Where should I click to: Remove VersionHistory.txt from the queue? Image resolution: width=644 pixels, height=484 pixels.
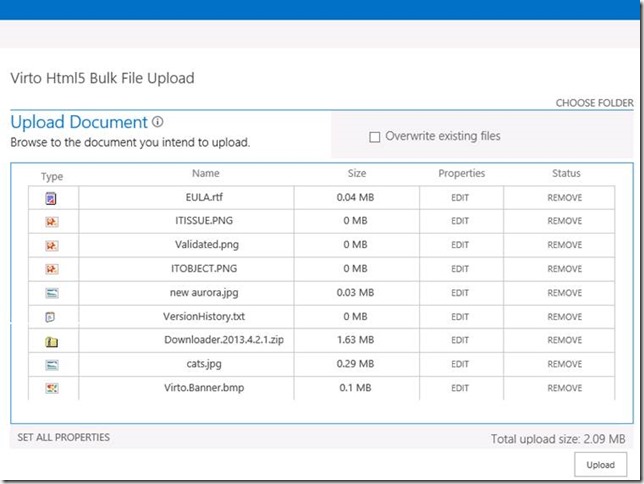coord(564,317)
